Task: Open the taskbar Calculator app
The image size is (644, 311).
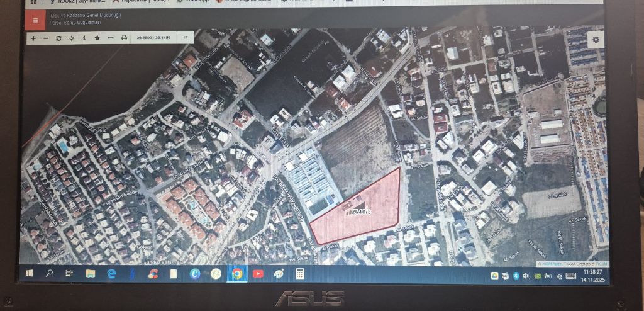Action: [x=300, y=274]
